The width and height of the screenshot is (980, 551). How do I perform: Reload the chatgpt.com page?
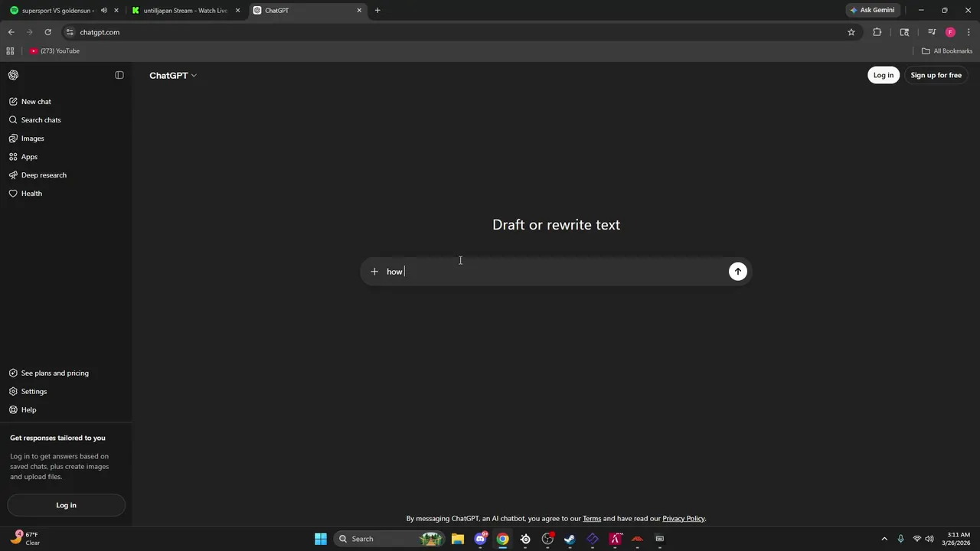pyautogui.click(x=47, y=32)
